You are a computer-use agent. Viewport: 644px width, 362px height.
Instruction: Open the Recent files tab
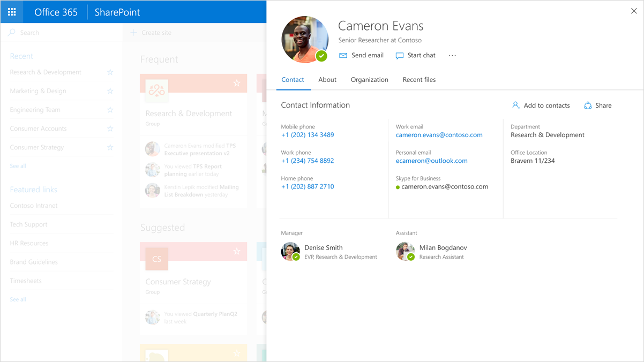pyautogui.click(x=419, y=79)
